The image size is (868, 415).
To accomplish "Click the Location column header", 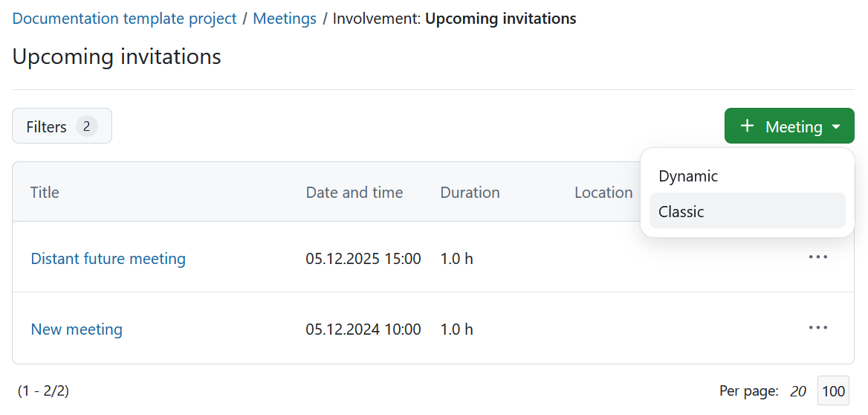I will (603, 193).
